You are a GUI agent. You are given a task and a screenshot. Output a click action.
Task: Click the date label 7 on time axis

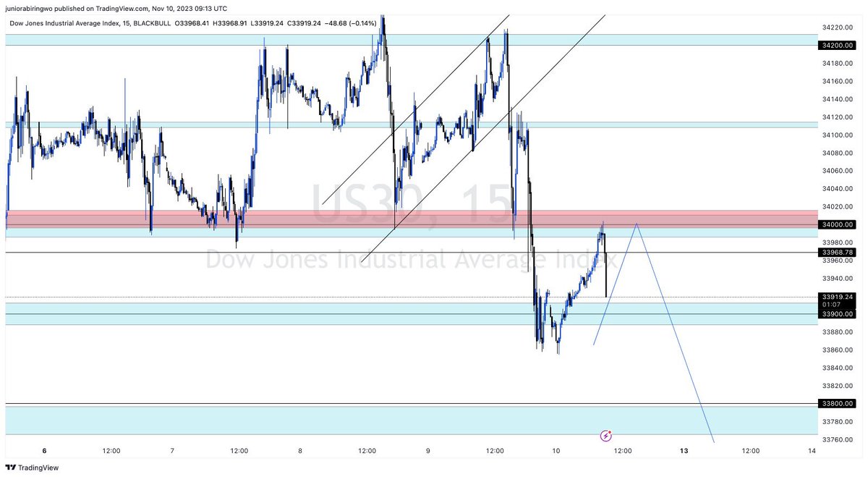(172, 451)
